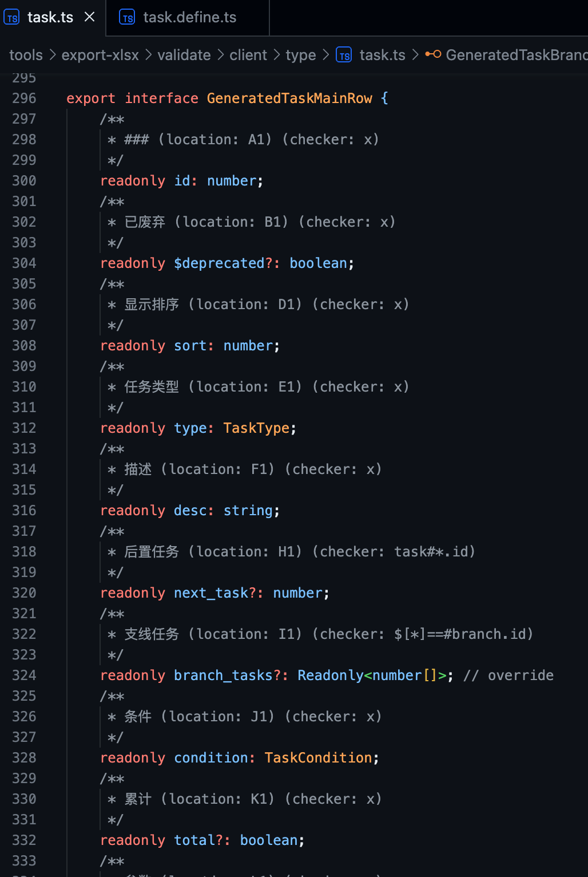Close the task.ts editor tab

89,17
